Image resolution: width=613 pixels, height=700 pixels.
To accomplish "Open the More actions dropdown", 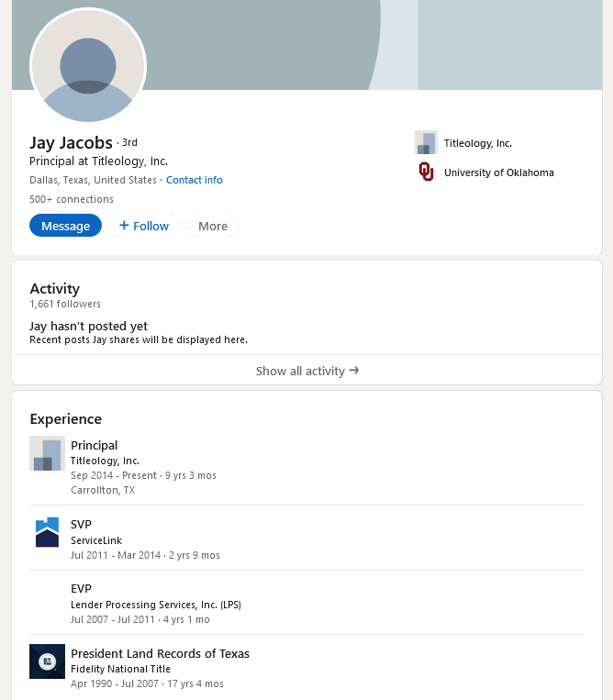I will click(x=213, y=226).
